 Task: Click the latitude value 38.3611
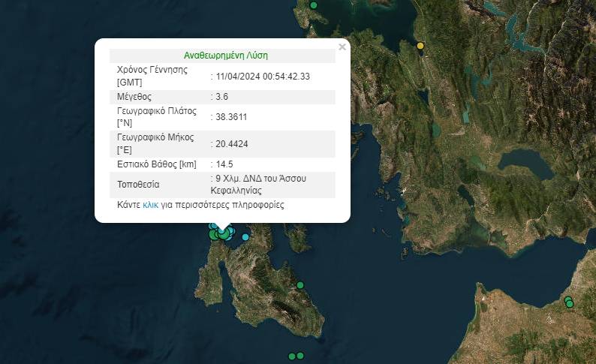point(231,117)
